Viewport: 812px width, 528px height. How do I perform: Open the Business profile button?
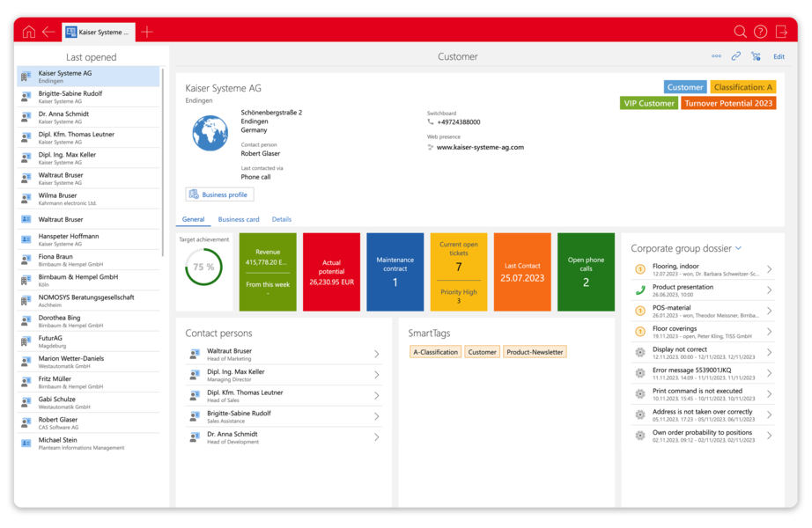(219, 194)
